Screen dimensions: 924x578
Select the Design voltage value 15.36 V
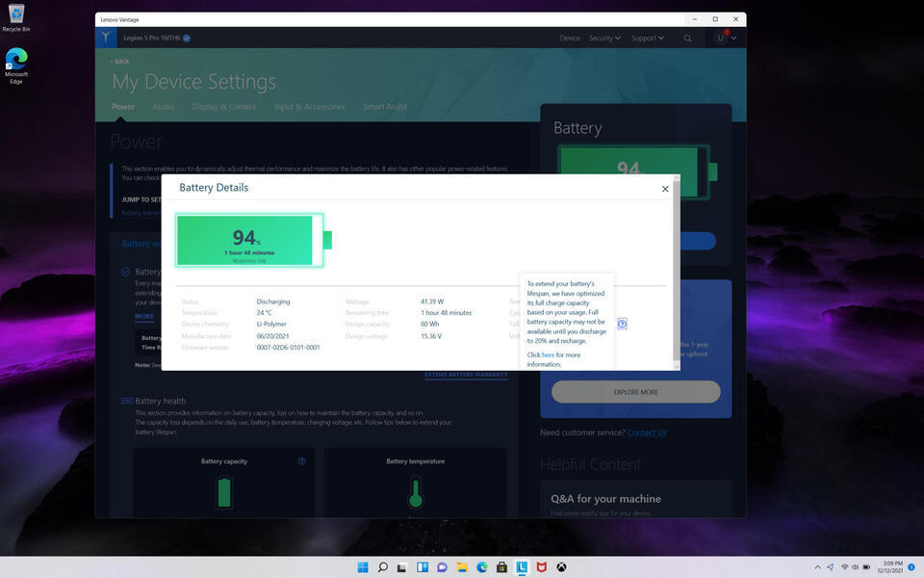pos(431,336)
